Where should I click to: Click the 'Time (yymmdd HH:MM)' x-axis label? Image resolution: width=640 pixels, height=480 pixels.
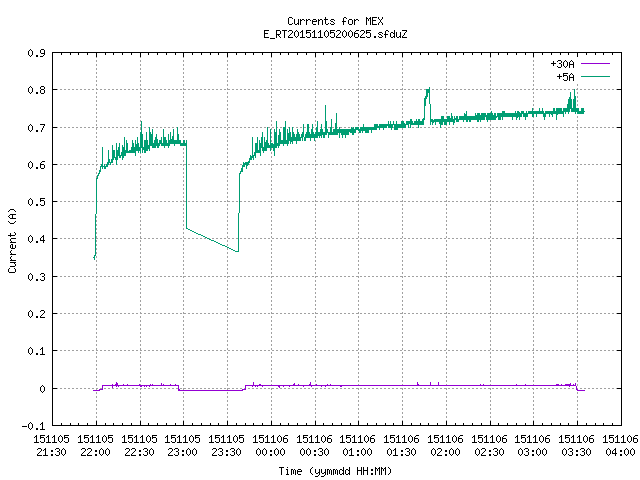pyautogui.click(x=335, y=471)
